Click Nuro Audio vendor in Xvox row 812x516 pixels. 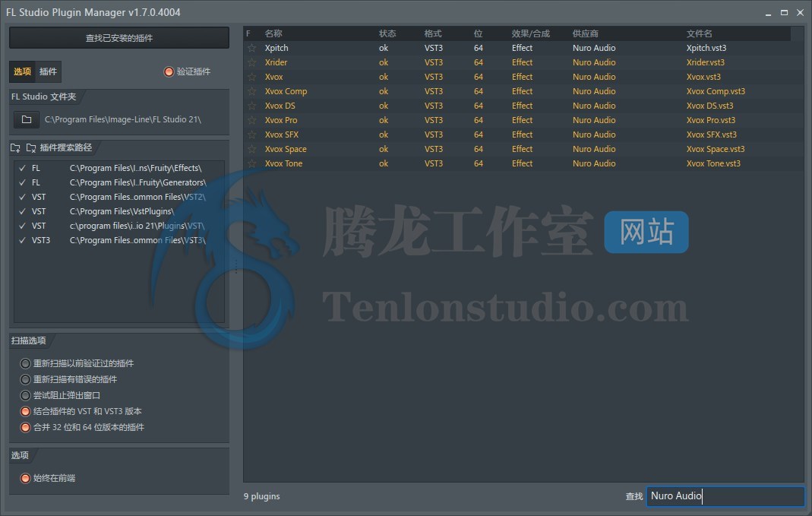pos(594,77)
